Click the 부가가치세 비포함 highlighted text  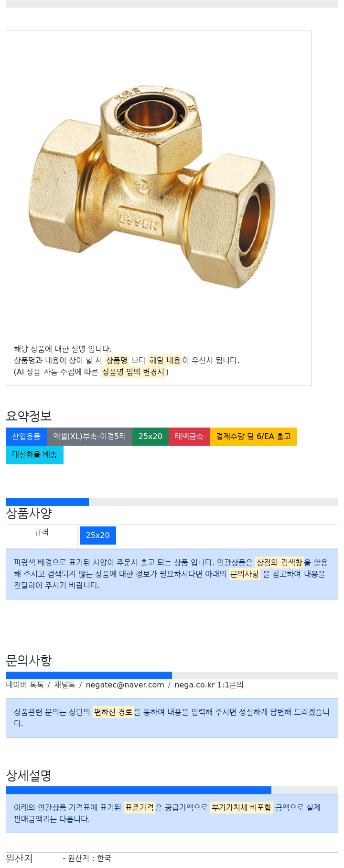point(241,807)
